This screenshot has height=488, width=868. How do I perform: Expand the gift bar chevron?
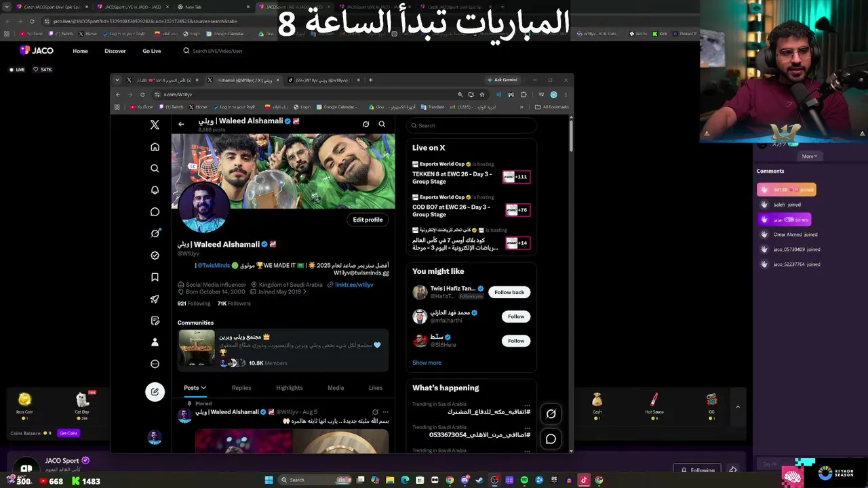(x=738, y=407)
